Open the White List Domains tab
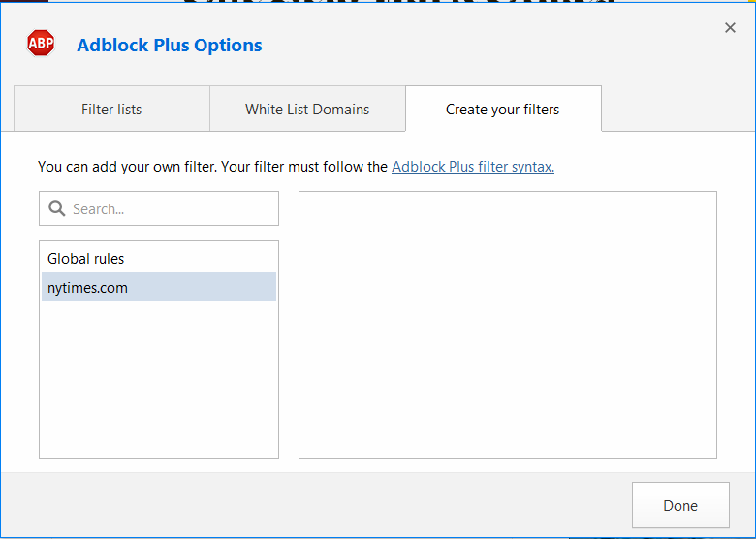The height and width of the screenshot is (539, 756). tap(307, 109)
